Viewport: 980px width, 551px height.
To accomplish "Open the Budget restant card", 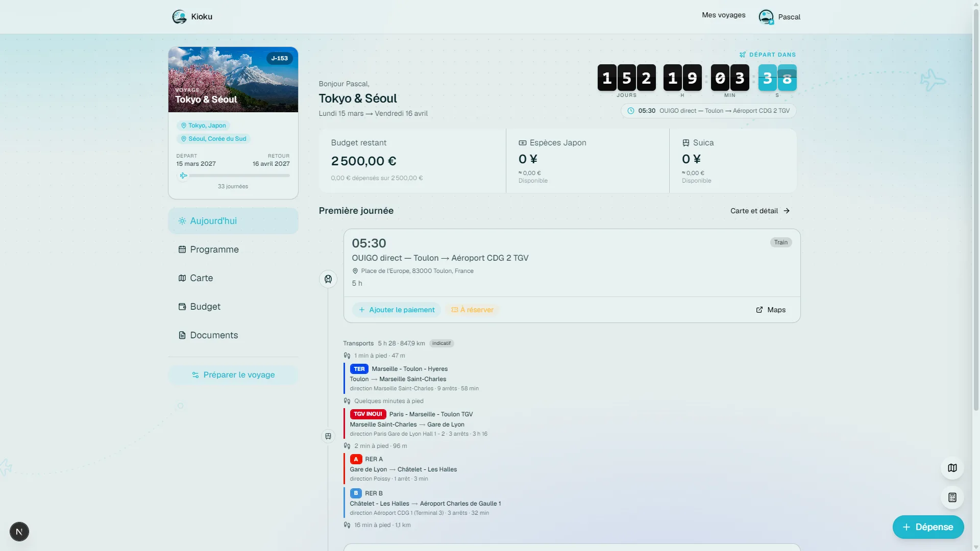I will pyautogui.click(x=412, y=161).
